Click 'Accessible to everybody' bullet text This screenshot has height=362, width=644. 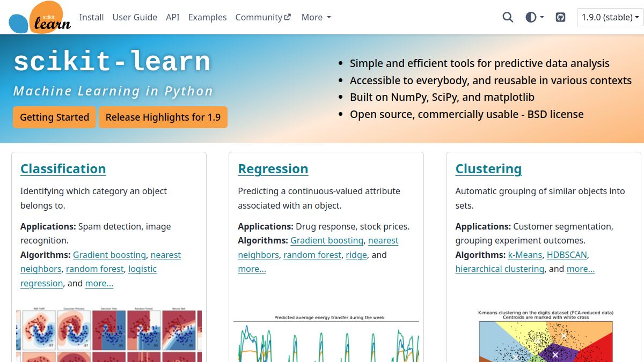pos(491,80)
